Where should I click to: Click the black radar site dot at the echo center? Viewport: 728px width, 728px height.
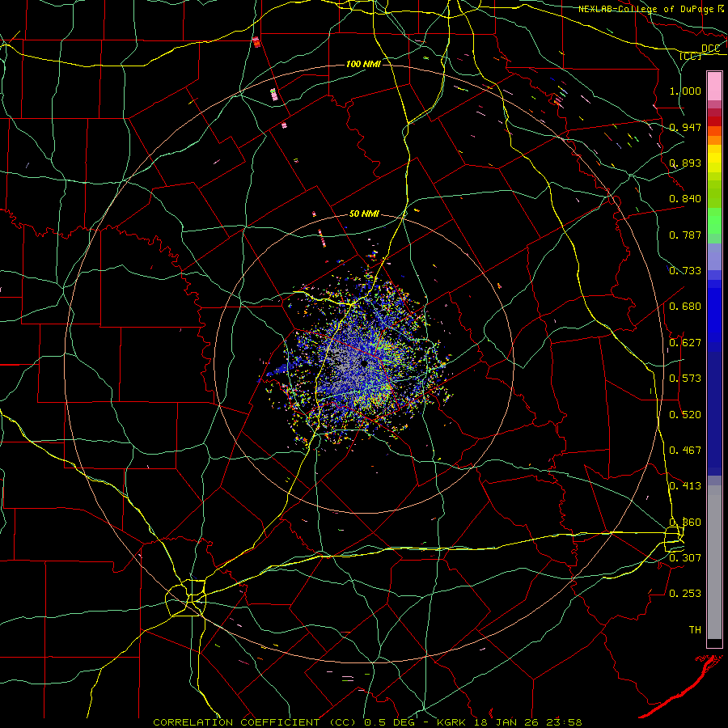[365, 364]
